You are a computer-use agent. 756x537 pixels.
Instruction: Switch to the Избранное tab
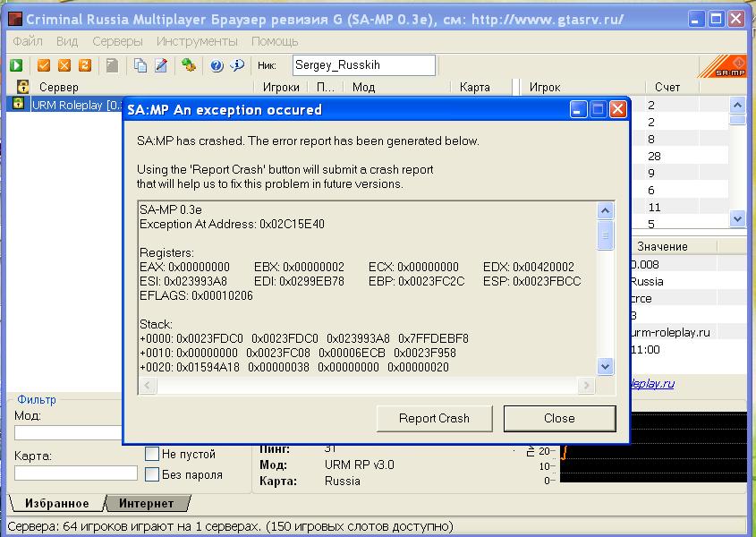[57, 503]
